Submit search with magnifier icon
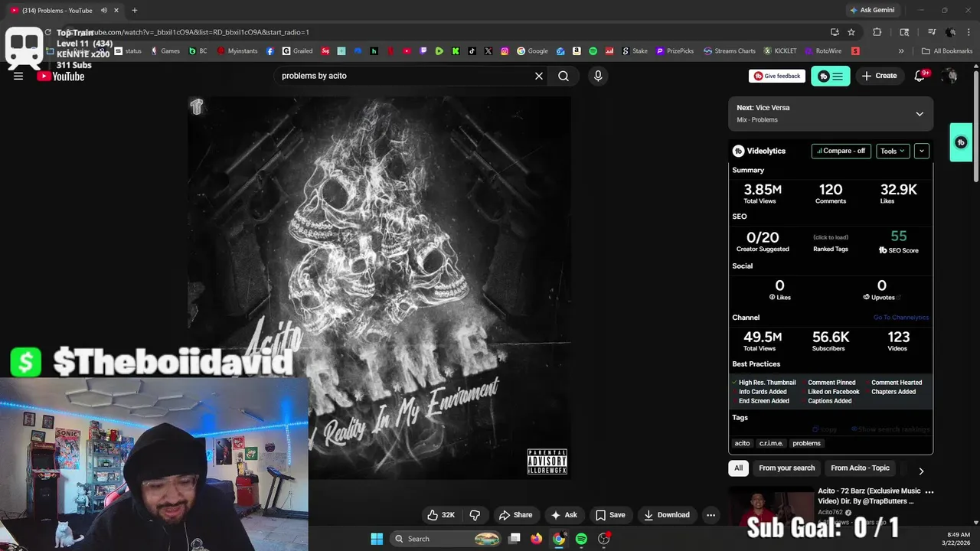The height and width of the screenshot is (551, 980). 563,76
